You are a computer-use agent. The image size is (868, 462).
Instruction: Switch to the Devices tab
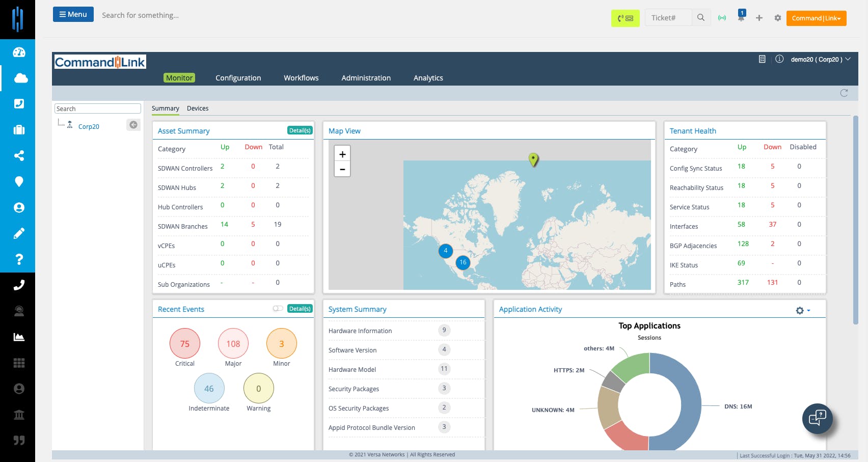pos(198,108)
